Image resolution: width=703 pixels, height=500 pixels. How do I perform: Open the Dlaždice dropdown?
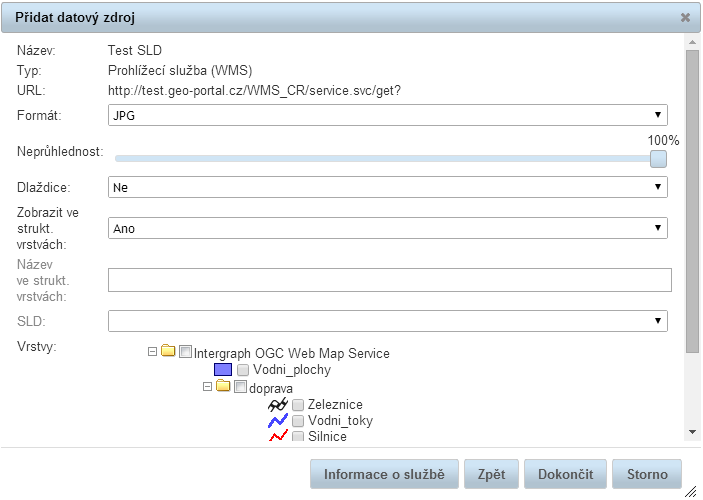point(388,186)
